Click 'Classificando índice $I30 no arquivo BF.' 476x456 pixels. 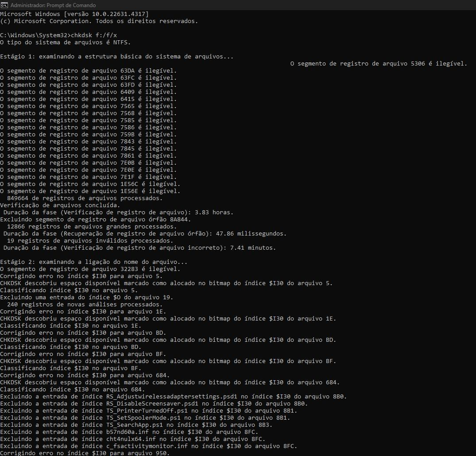pos(71,368)
